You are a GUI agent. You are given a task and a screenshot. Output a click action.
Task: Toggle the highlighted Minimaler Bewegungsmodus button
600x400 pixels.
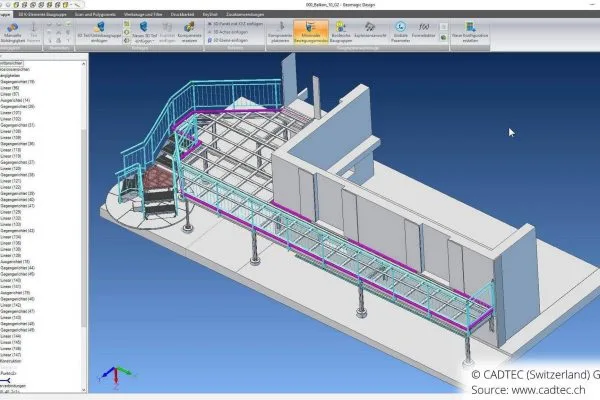[311, 32]
